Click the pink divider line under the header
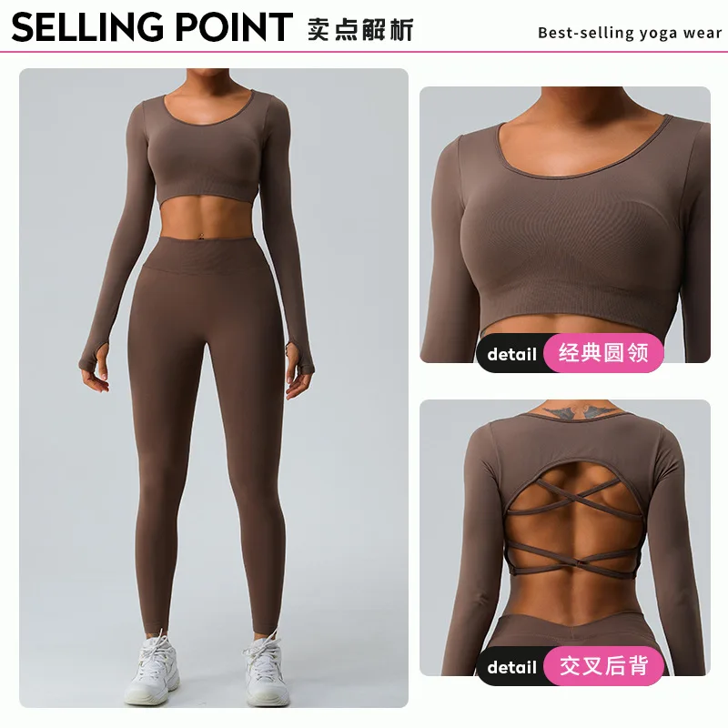The height and width of the screenshot is (728, 728). 364,52
